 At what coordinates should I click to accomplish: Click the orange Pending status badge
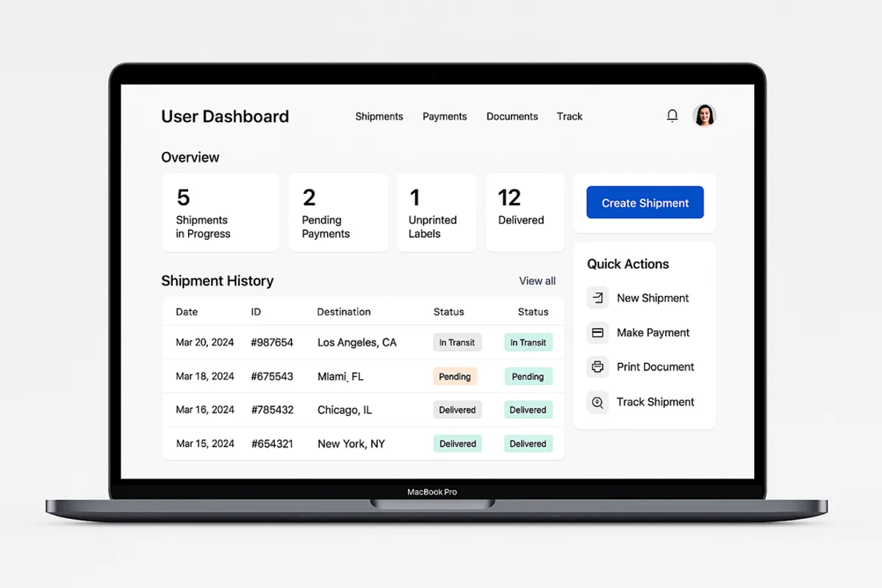455,376
